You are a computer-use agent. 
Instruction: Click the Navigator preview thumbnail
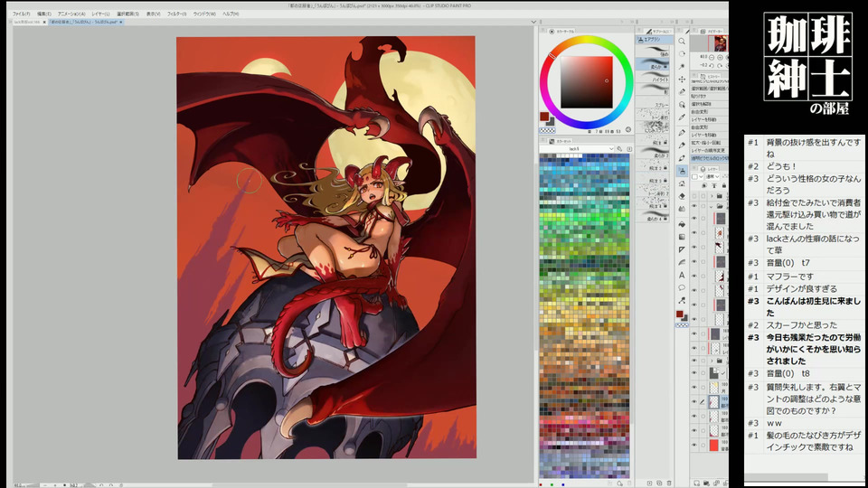[721, 43]
